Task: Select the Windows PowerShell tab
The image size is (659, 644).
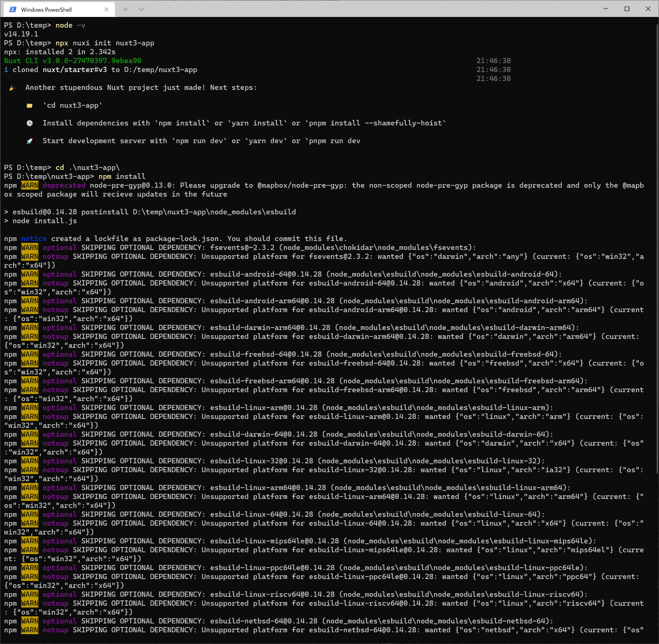Action: click(x=58, y=9)
